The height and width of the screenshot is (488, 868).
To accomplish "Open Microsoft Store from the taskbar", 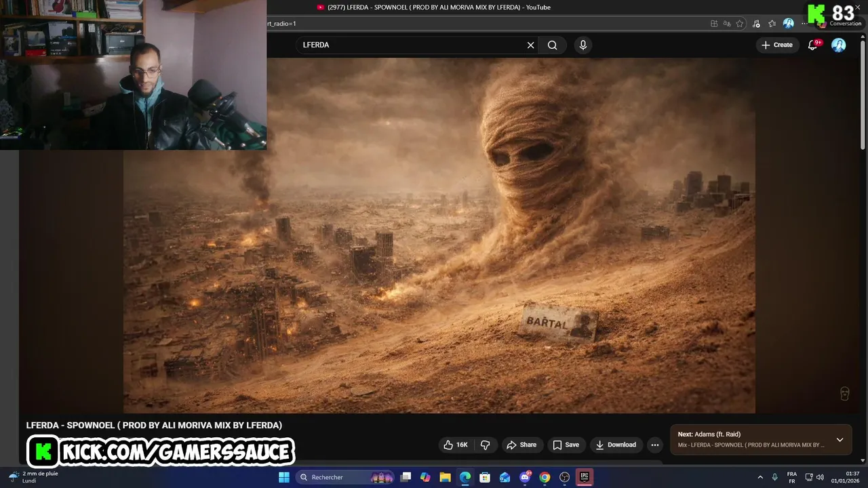I will point(485,477).
